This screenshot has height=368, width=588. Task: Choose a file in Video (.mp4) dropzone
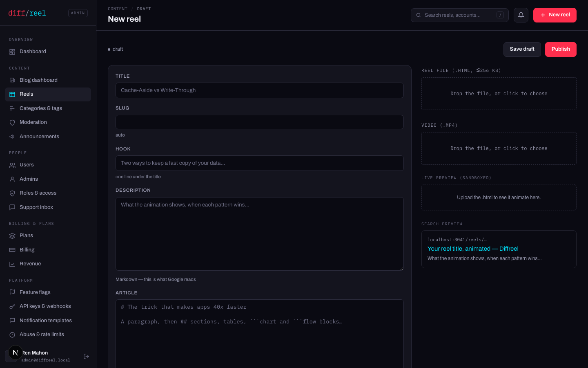click(499, 148)
